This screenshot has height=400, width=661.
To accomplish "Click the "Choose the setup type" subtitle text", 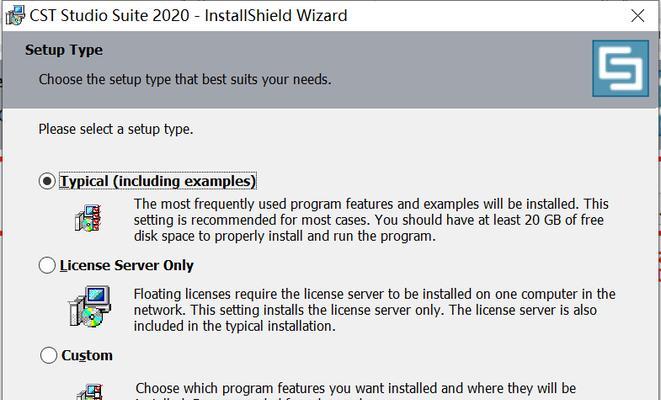I will 185,79.
